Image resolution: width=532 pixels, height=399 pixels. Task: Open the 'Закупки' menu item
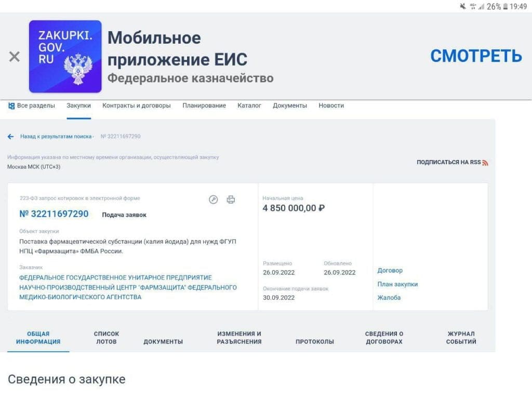click(78, 105)
